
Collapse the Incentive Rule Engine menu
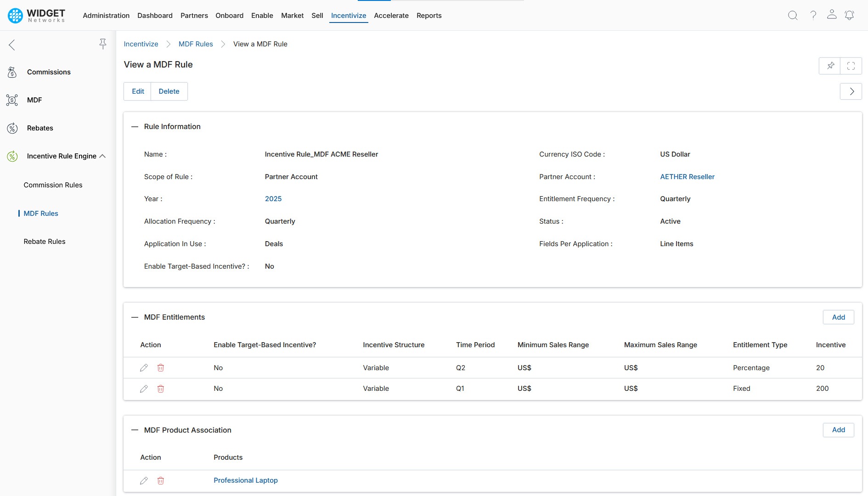pyautogui.click(x=102, y=156)
